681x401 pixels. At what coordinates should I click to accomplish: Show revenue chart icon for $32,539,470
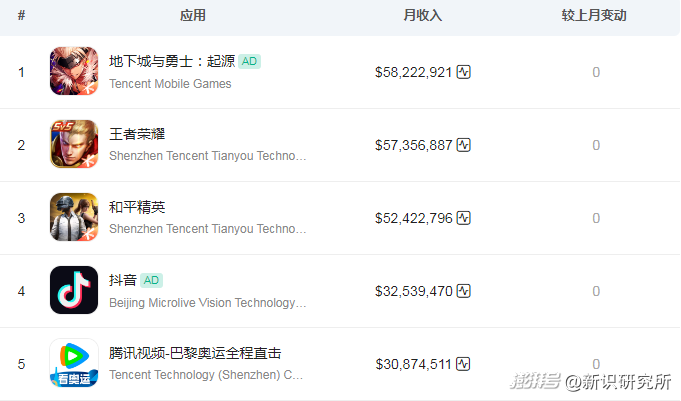pos(464,291)
